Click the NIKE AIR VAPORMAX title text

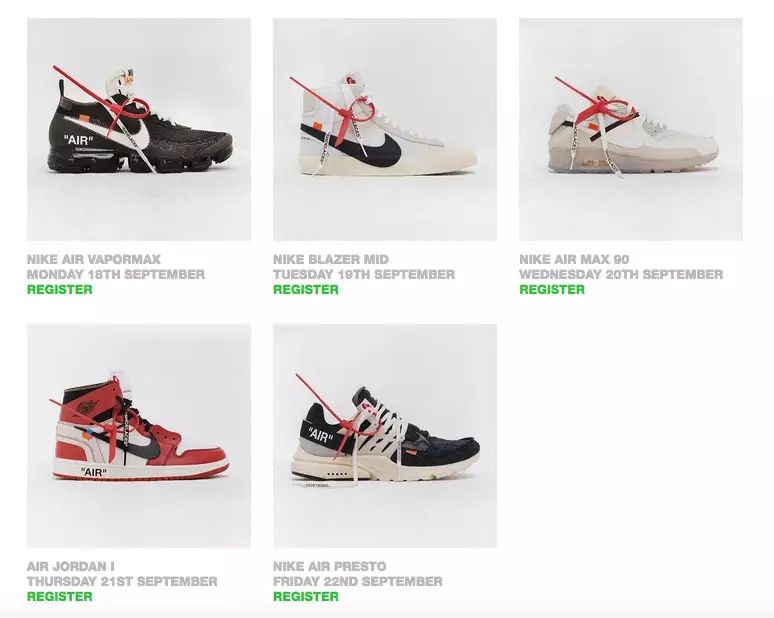pos(94,259)
